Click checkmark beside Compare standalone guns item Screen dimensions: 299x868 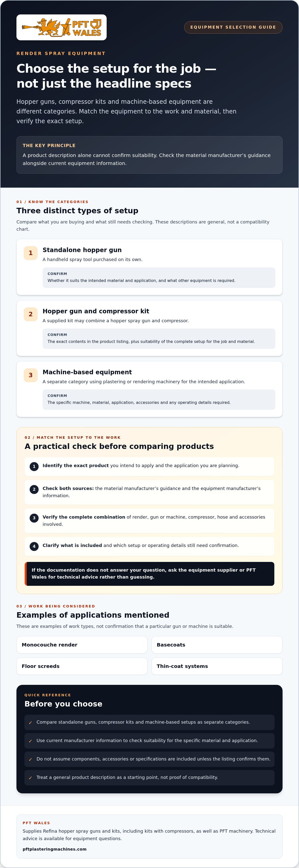[x=30, y=722]
